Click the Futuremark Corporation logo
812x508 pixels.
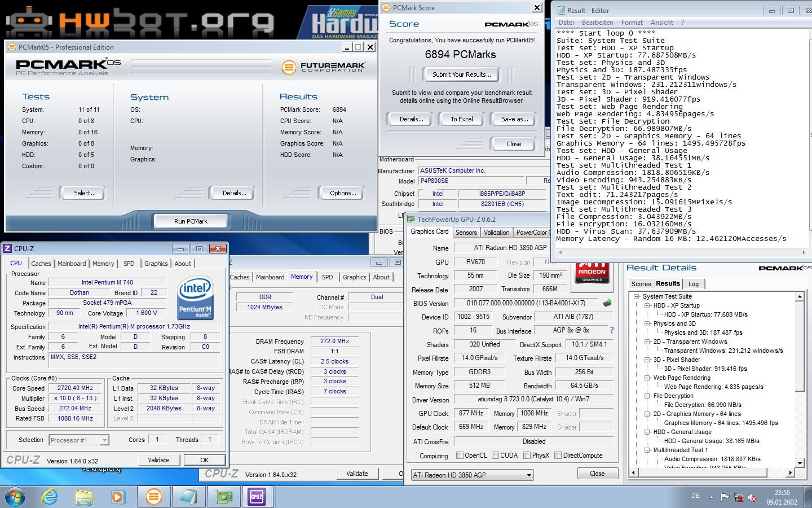pos(323,68)
